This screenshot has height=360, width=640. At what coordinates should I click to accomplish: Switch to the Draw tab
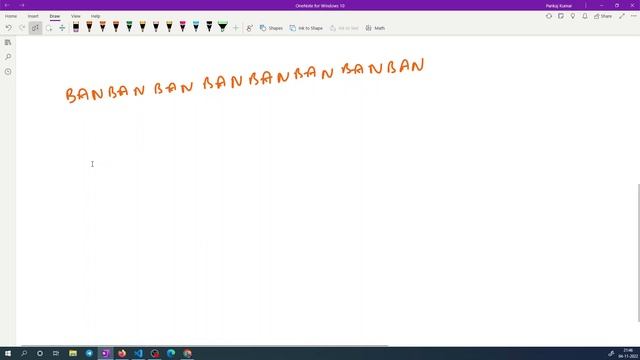(55, 16)
